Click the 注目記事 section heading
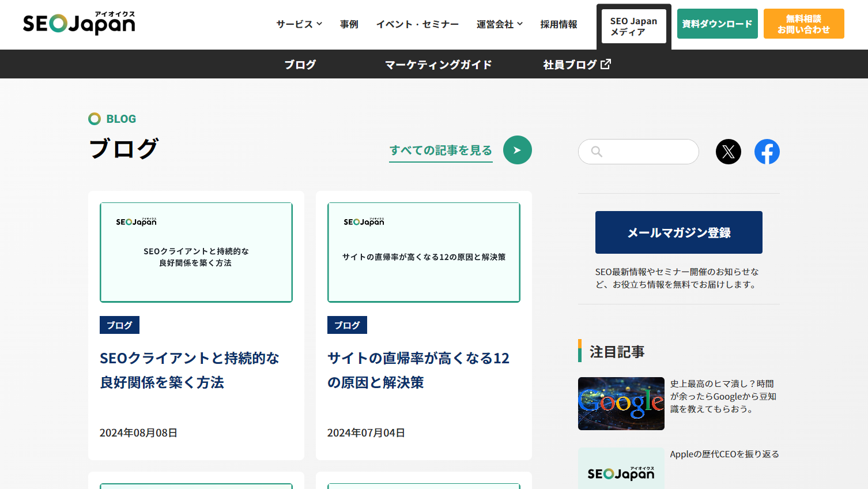Image resolution: width=868 pixels, height=489 pixels. 617,352
